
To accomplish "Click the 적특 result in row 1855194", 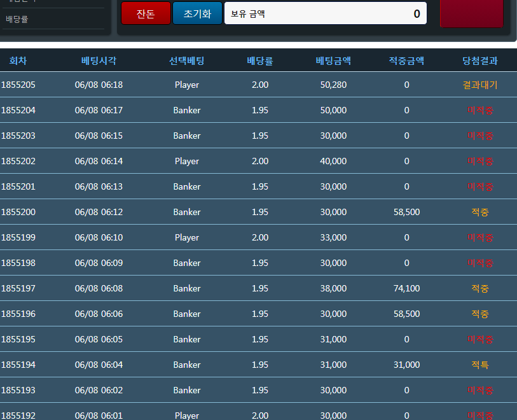I will pos(479,364).
